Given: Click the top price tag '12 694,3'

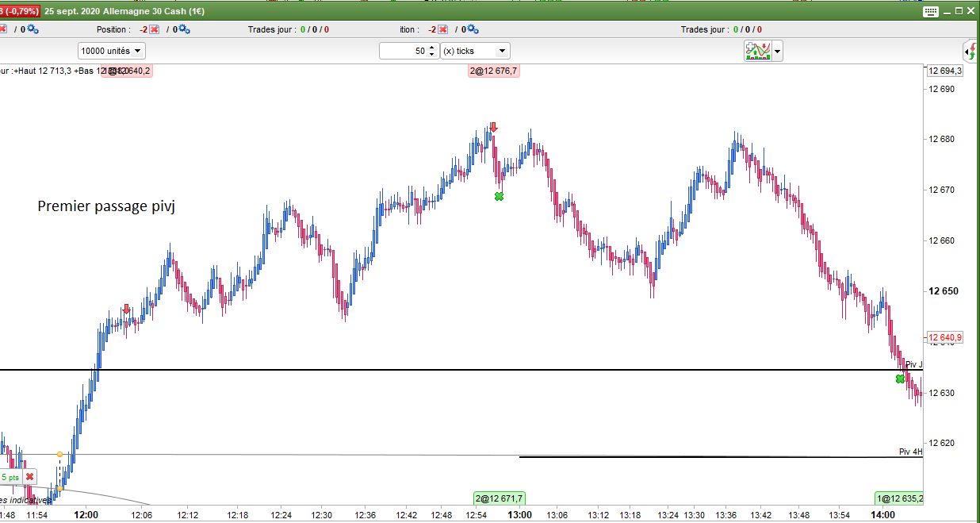Looking at the screenshot, I should 946,71.
